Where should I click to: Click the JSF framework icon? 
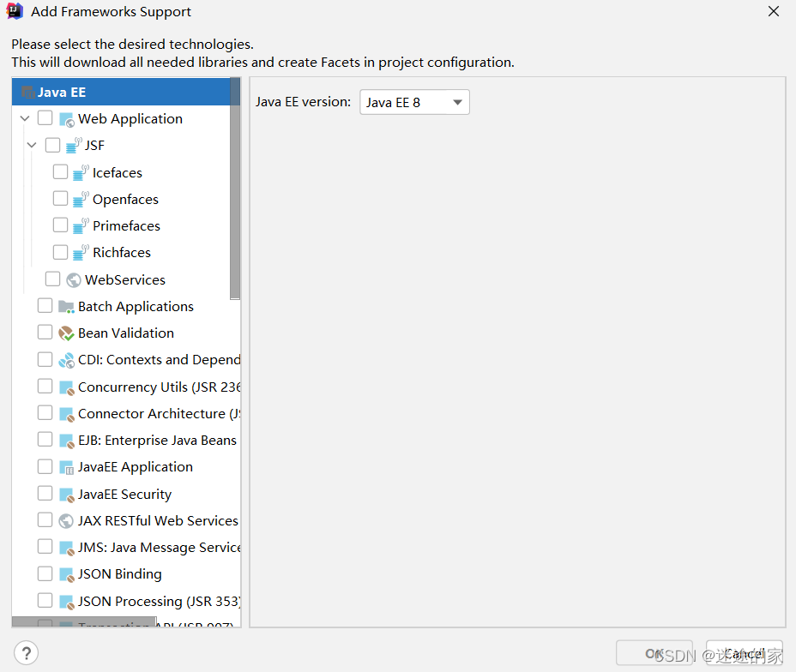(74, 146)
